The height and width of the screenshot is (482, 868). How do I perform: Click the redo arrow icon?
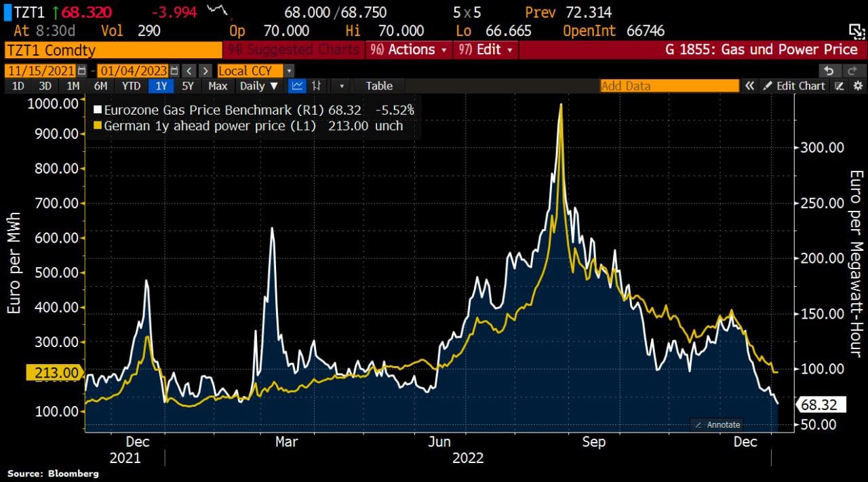pyautogui.click(x=854, y=71)
